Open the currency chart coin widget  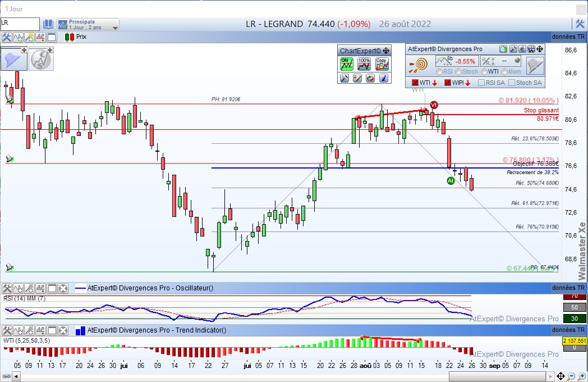[x=41, y=59]
